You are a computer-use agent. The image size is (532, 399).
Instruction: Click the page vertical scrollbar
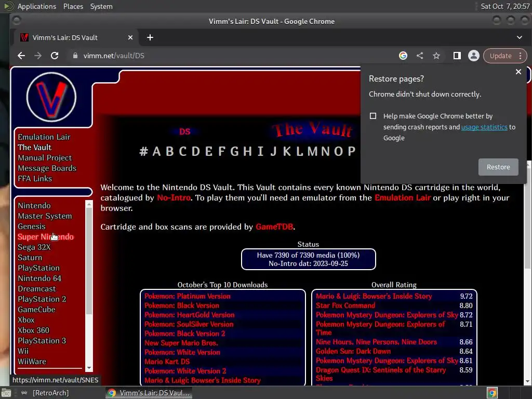pos(528,217)
